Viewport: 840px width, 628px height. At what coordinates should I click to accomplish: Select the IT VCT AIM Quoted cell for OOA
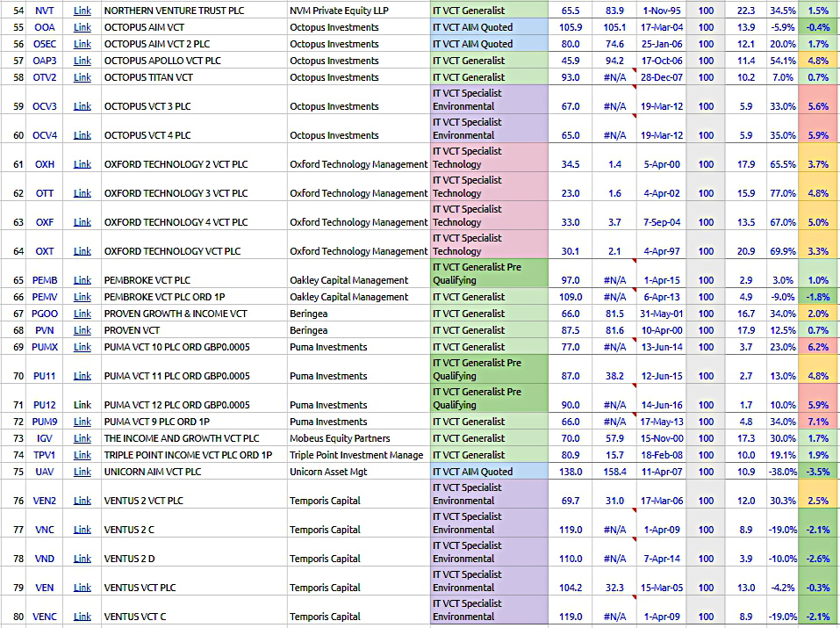(489, 27)
